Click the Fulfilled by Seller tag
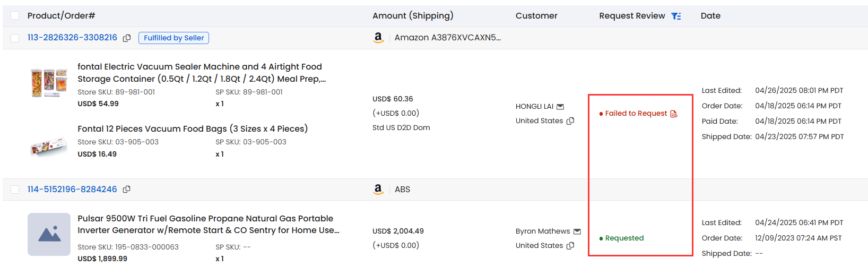 (x=173, y=38)
